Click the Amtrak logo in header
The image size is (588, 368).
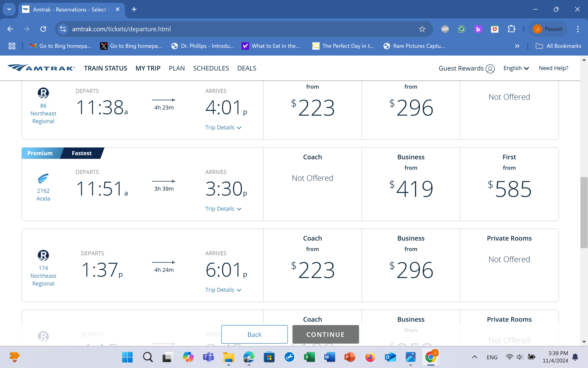tap(41, 68)
